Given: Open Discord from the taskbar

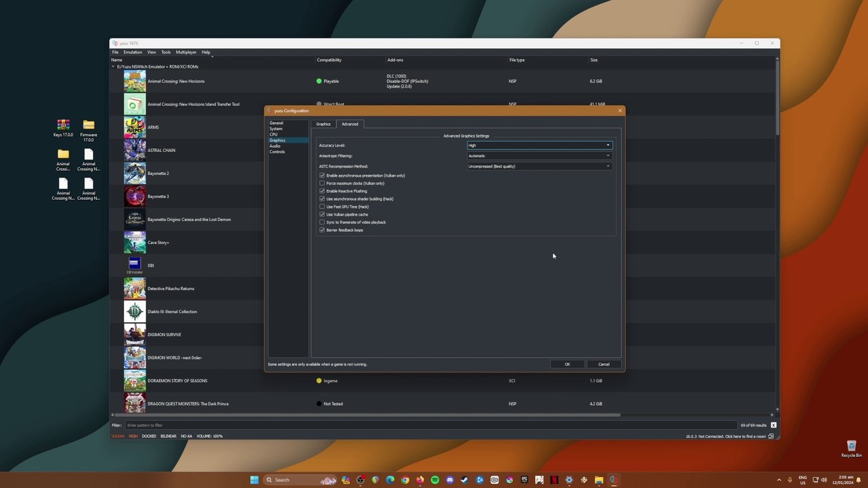Looking at the screenshot, I should click(x=450, y=480).
